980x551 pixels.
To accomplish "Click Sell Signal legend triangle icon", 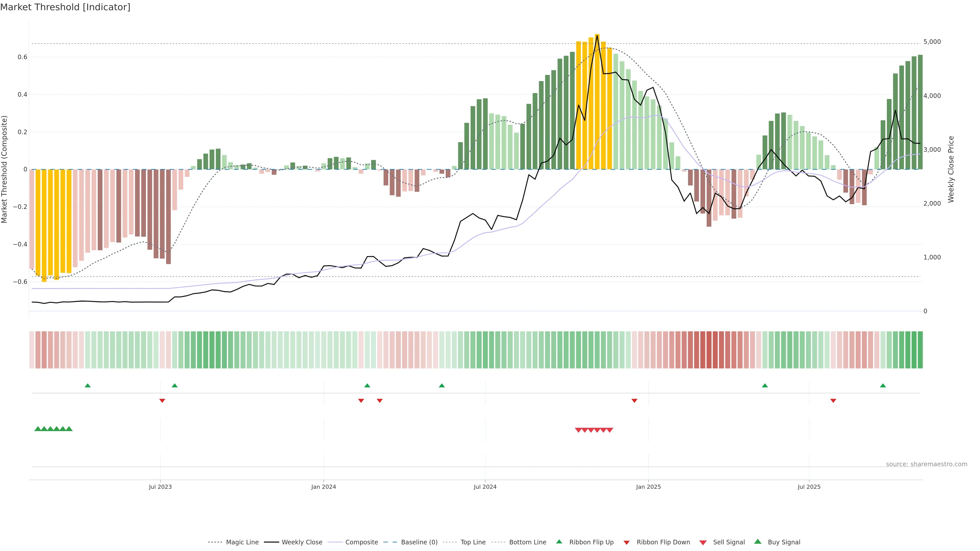I will click(x=703, y=543).
